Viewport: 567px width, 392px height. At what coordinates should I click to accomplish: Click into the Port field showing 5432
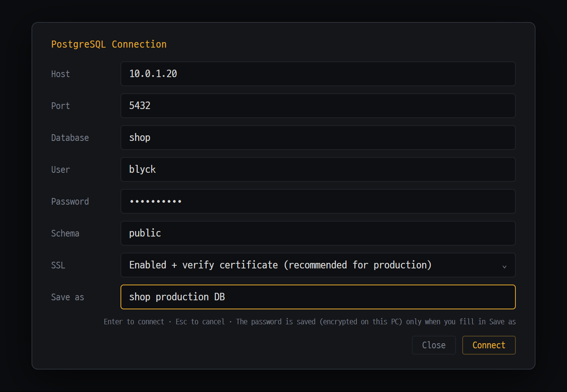point(318,105)
